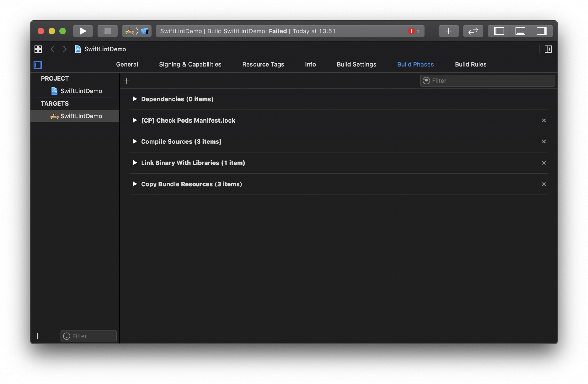Screen dimensions: 588x384
Task: Hide the left navigator panel icon
Action: [499, 31]
